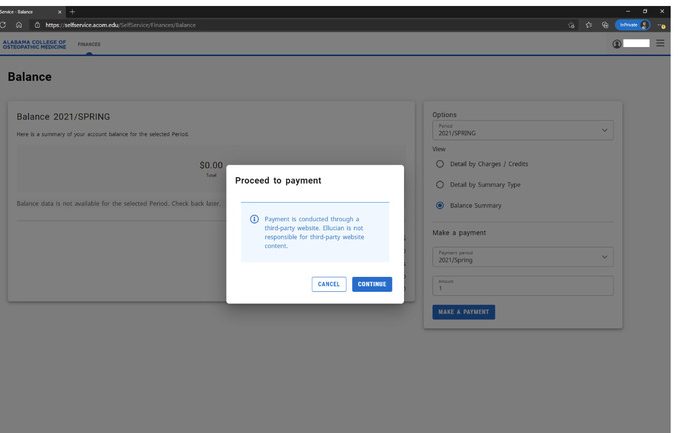700x433 pixels.
Task: Open new browser tab with plus icon
Action: click(72, 11)
